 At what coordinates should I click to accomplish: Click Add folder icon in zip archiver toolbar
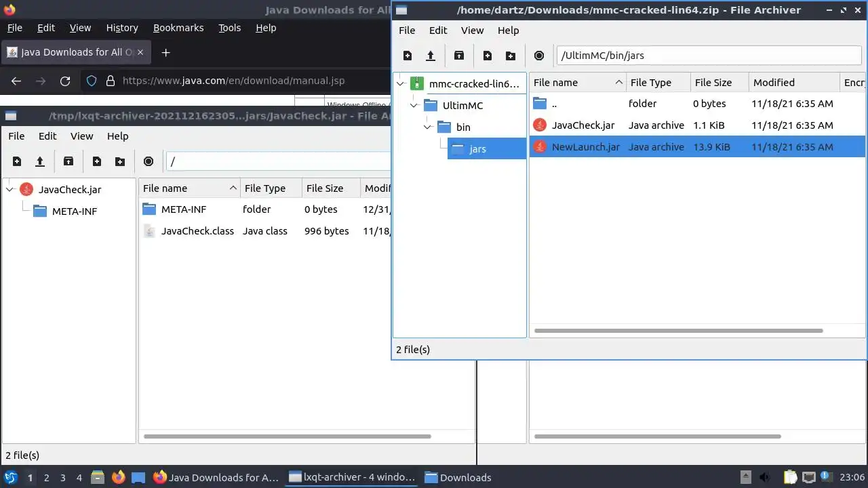point(511,56)
